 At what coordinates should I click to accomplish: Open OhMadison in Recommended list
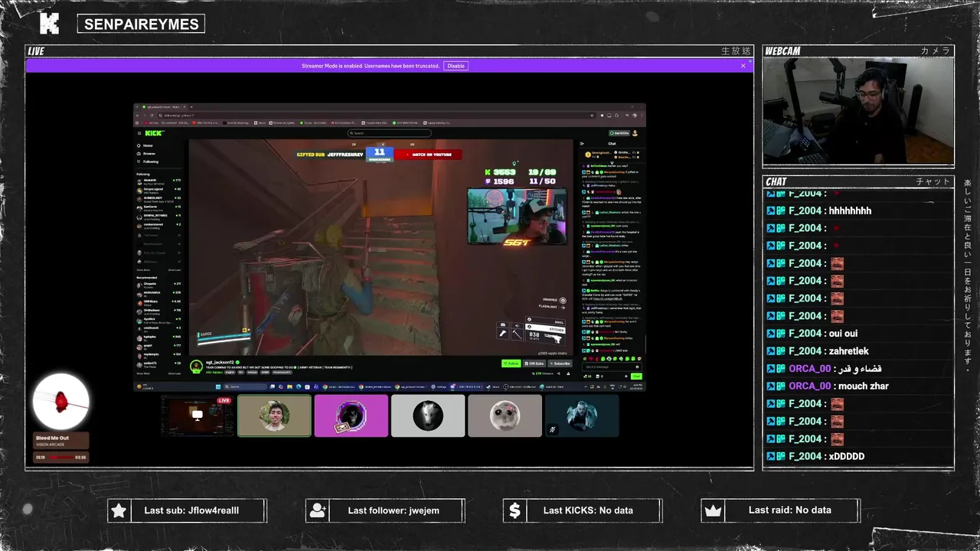[159, 312]
